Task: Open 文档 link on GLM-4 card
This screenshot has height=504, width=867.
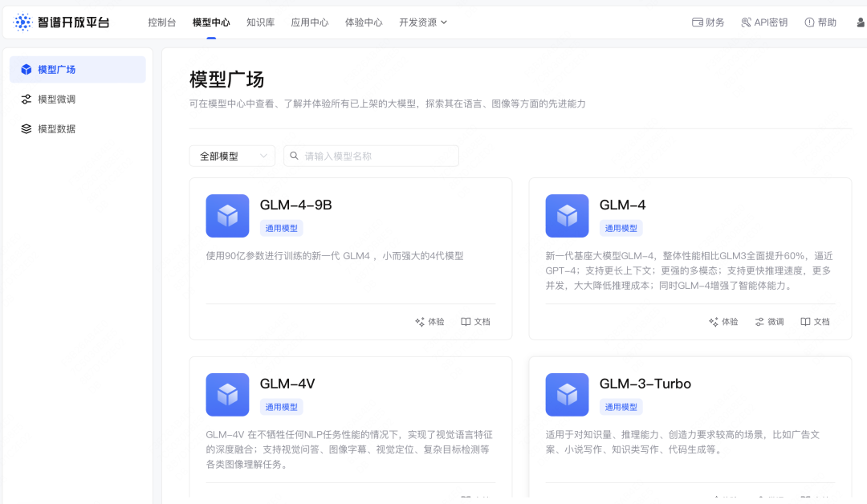Action: coord(815,322)
